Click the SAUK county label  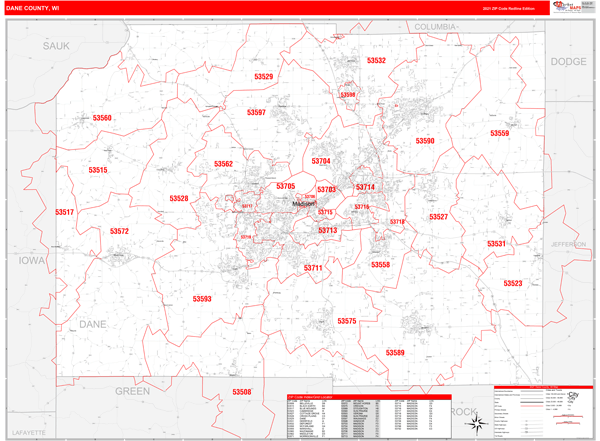point(56,47)
